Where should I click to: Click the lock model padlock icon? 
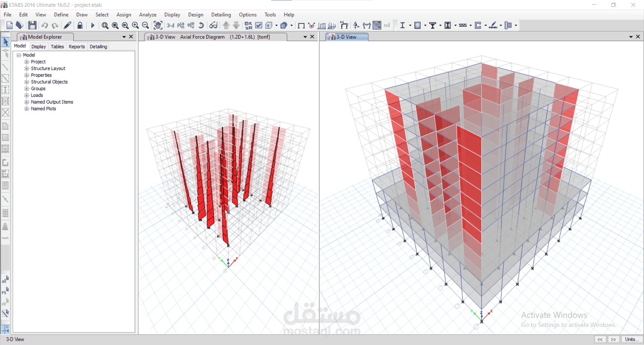(80, 25)
